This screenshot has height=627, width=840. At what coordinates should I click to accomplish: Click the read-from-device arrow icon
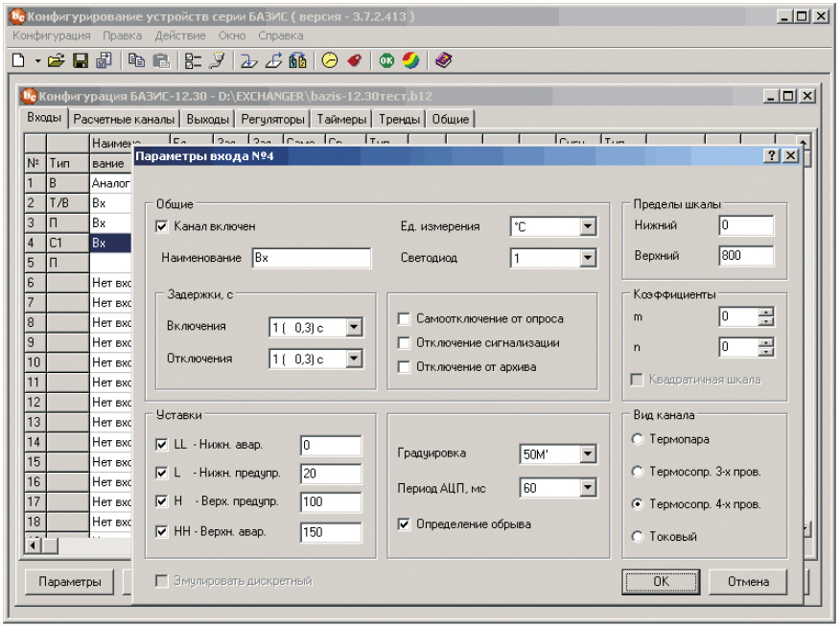pyautogui.click(x=248, y=60)
